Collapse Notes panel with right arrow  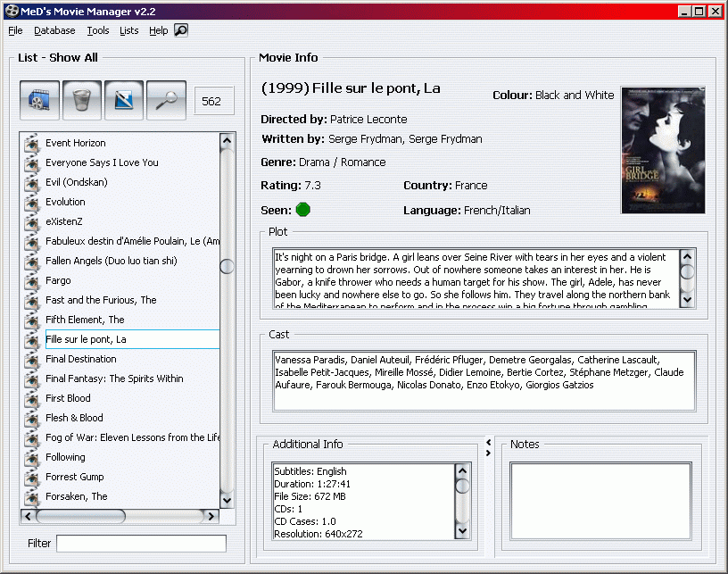tap(488, 453)
